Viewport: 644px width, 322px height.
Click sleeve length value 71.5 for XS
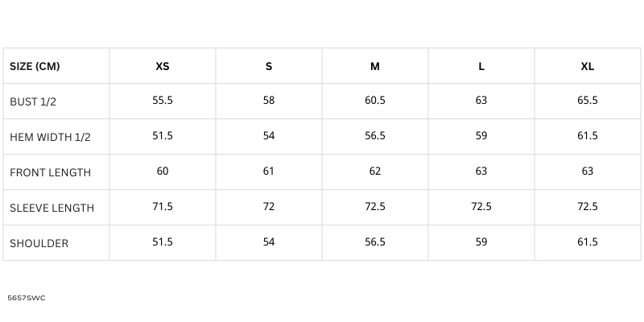tap(163, 206)
